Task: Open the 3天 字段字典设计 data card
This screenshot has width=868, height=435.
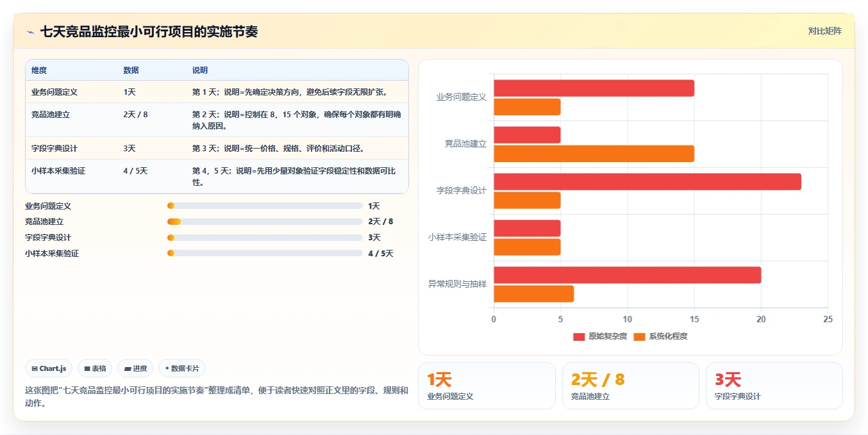Action: 774,386
